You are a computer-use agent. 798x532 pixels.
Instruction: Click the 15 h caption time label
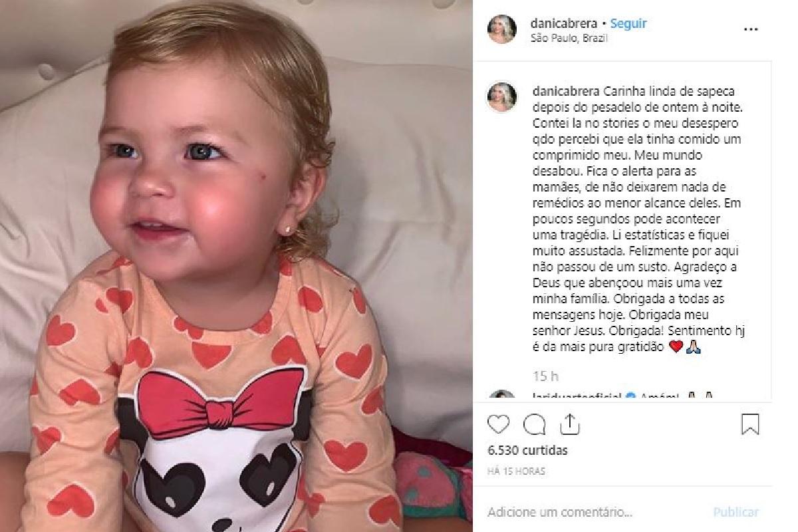545,376
